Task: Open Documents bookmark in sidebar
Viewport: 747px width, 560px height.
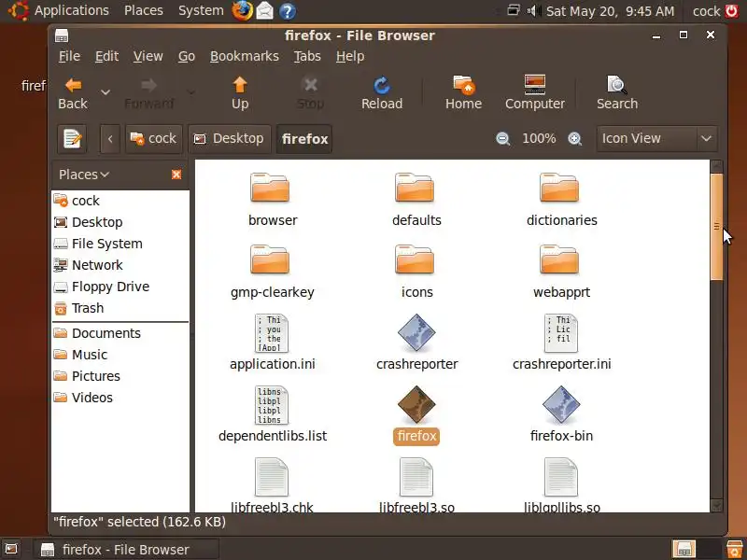Action: (120, 333)
